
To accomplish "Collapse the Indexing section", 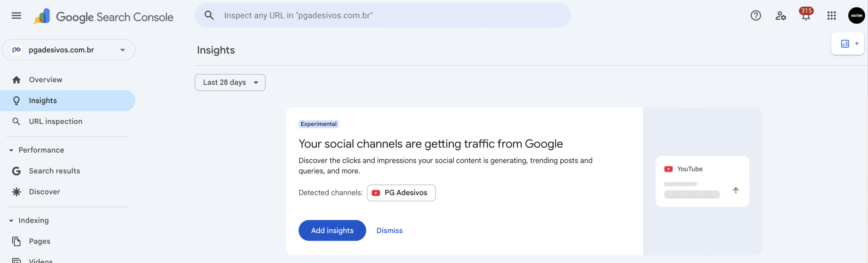I will pyautogui.click(x=11, y=221).
